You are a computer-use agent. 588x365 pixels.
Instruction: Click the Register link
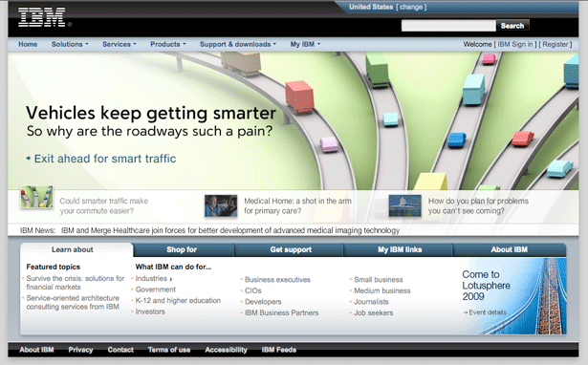555,44
